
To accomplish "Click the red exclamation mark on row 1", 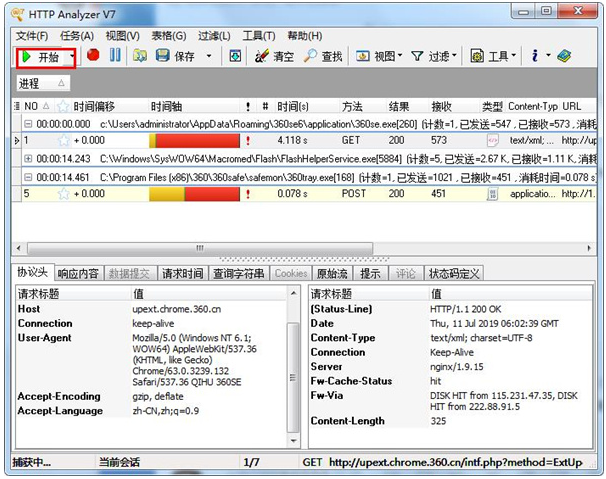I will 248,141.
